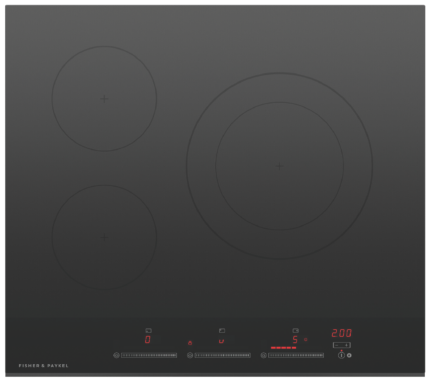430x382 pixels.
Task: Tap the red 0 heat level display
Action: point(148,340)
